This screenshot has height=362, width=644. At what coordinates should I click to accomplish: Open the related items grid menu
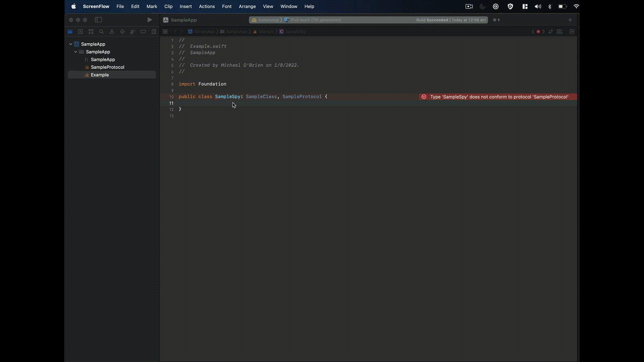165,32
